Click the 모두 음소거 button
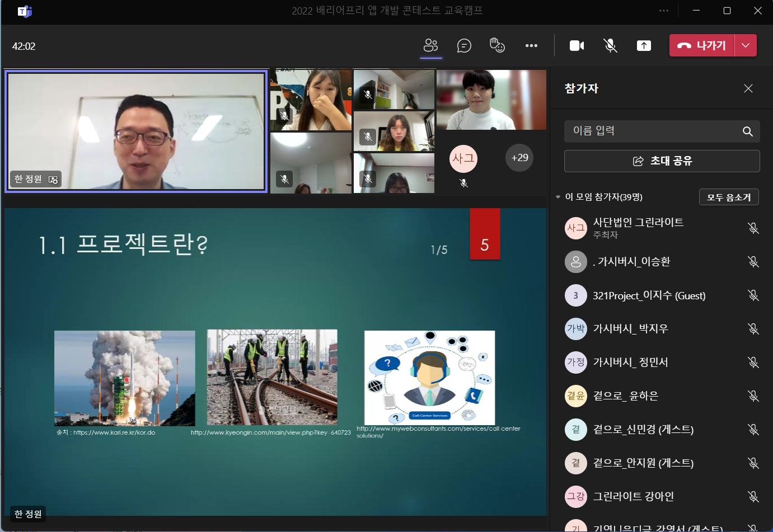Viewport: 773px width, 532px height. [x=729, y=197]
